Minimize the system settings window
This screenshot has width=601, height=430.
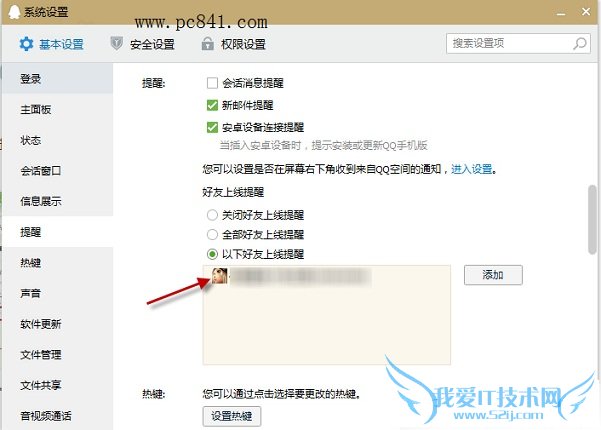[x=561, y=13]
